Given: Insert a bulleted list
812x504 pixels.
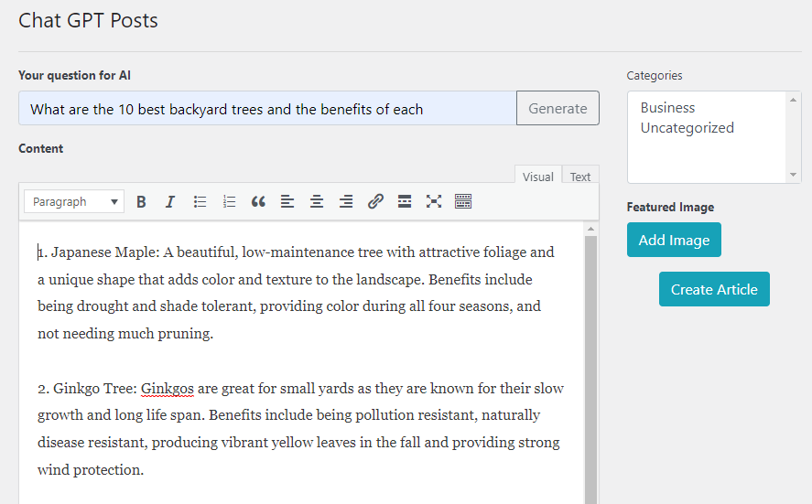Looking at the screenshot, I should click(200, 202).
